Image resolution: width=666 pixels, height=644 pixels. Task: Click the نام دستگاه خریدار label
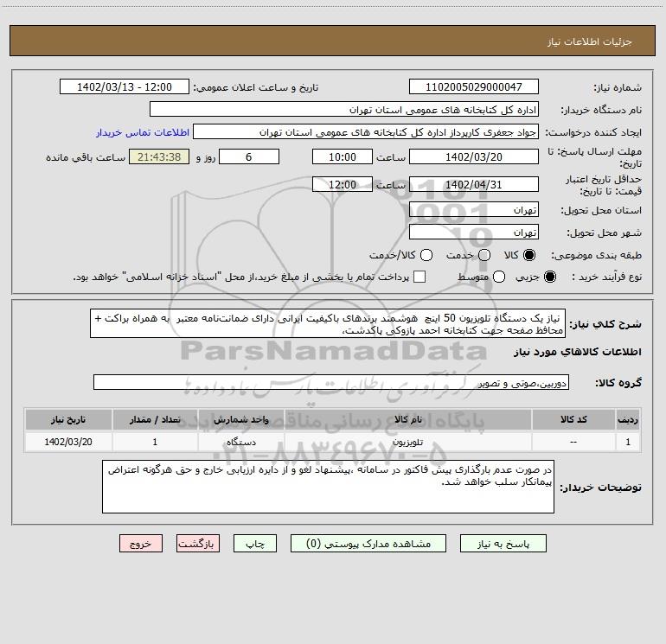[601, 110]
